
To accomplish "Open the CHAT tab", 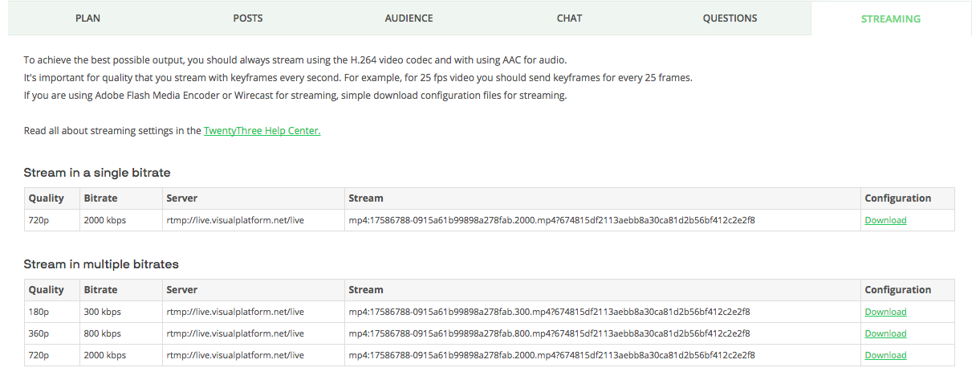I will coord(569,18).
